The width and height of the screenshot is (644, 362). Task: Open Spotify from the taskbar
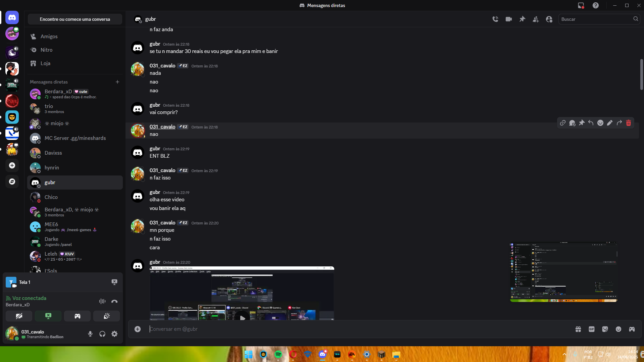pos(278,355)
